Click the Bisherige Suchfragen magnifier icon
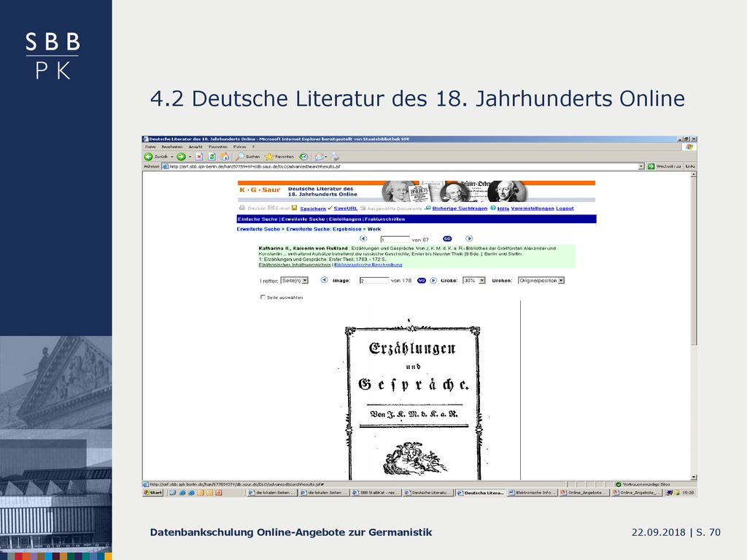This screenshot has width=747, height=560. 427,208
